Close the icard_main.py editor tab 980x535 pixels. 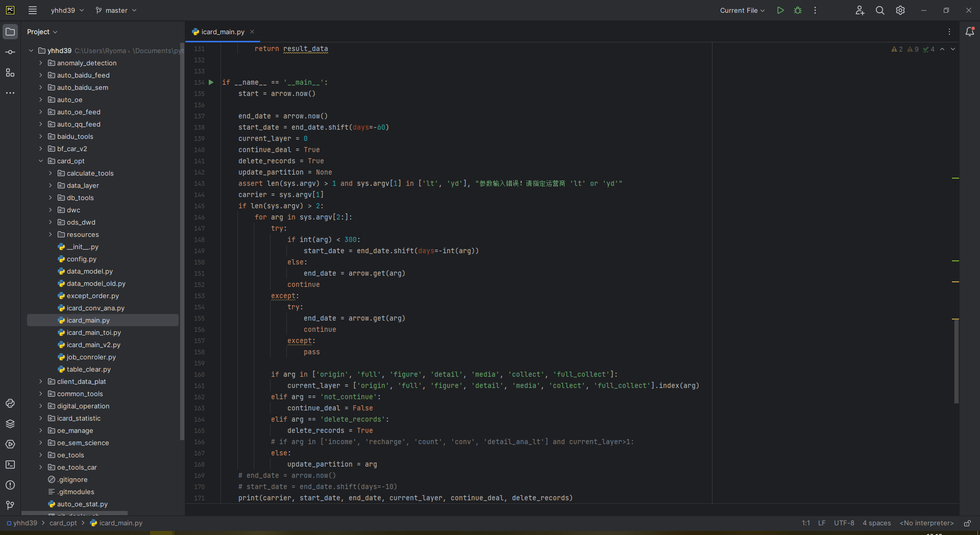tap(252, 32)
